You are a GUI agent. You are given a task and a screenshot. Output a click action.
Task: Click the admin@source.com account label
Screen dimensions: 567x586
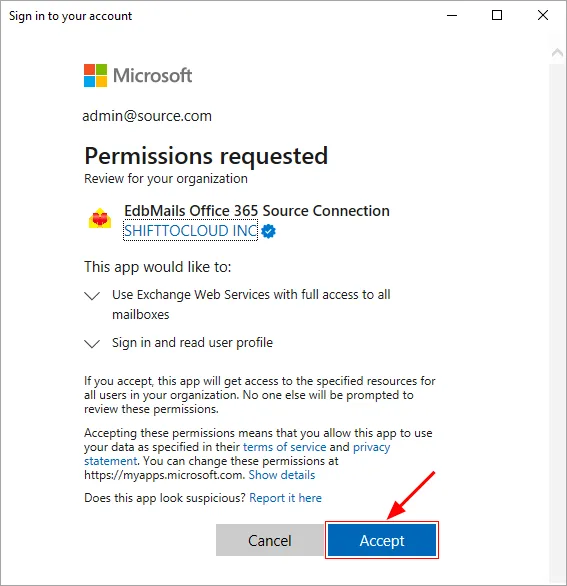147,116
